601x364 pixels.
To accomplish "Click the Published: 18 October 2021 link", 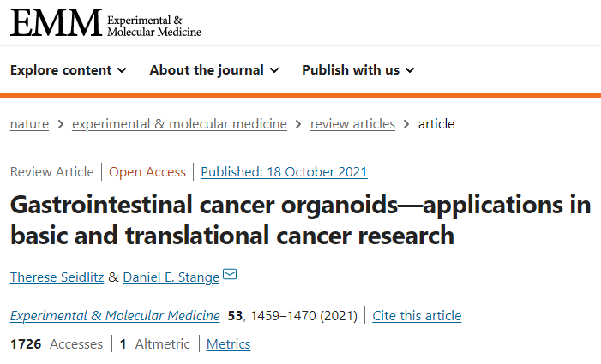I will (x=284, y=172).
